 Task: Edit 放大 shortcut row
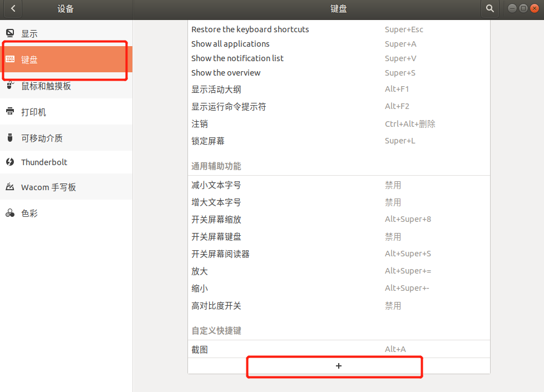(339, 271)
